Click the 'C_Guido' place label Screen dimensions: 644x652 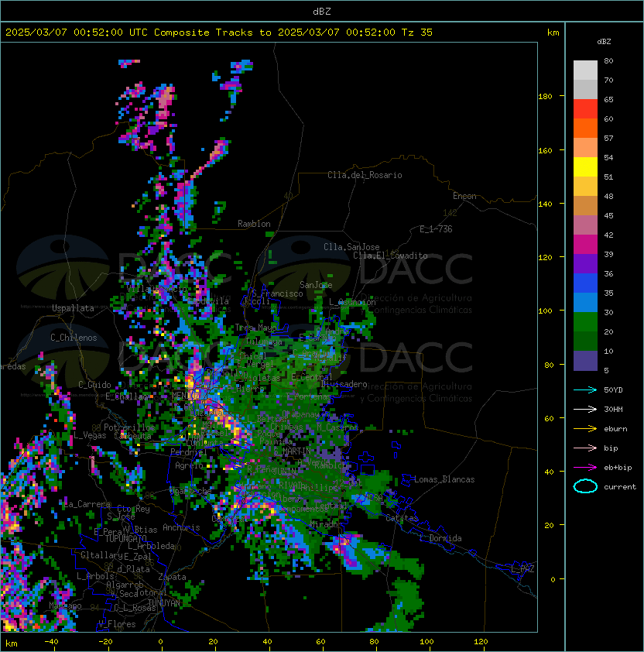pyautogui.click(x=94, y=385)
